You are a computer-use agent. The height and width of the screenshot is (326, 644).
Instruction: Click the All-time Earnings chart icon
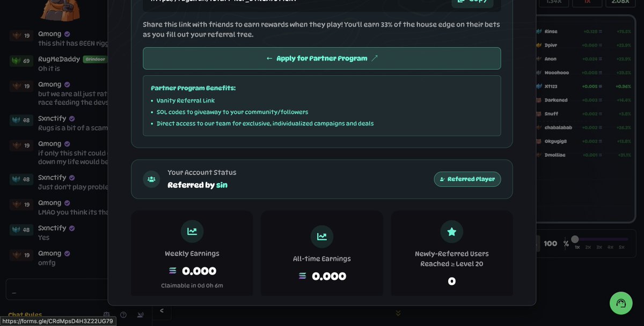(x=321, y=236)
